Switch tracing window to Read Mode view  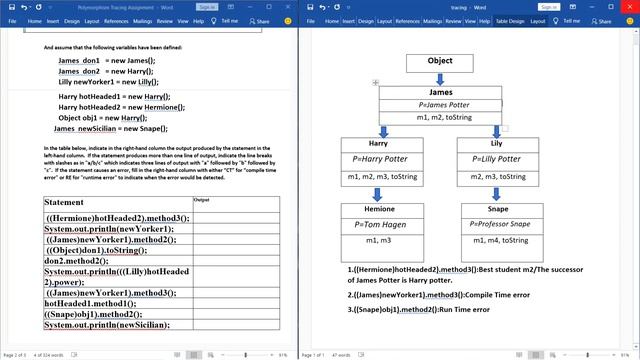pyautogui.click(x=519, y=355)
